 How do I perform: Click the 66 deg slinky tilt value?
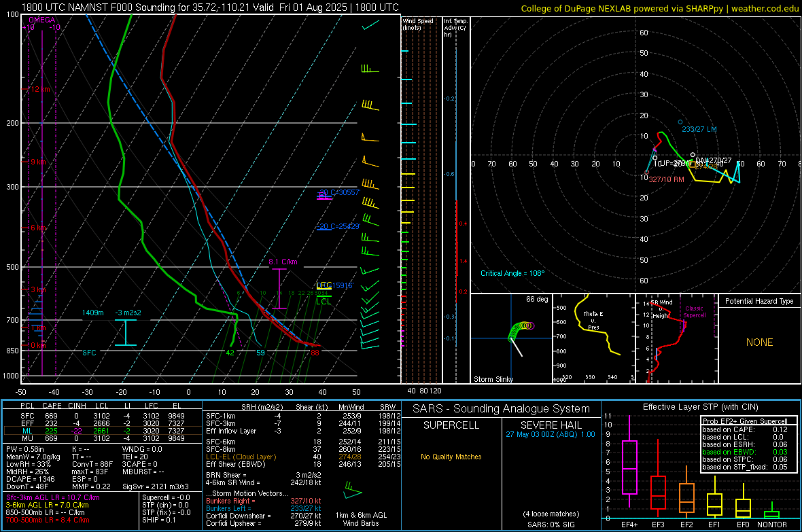[x=536, y=299]
